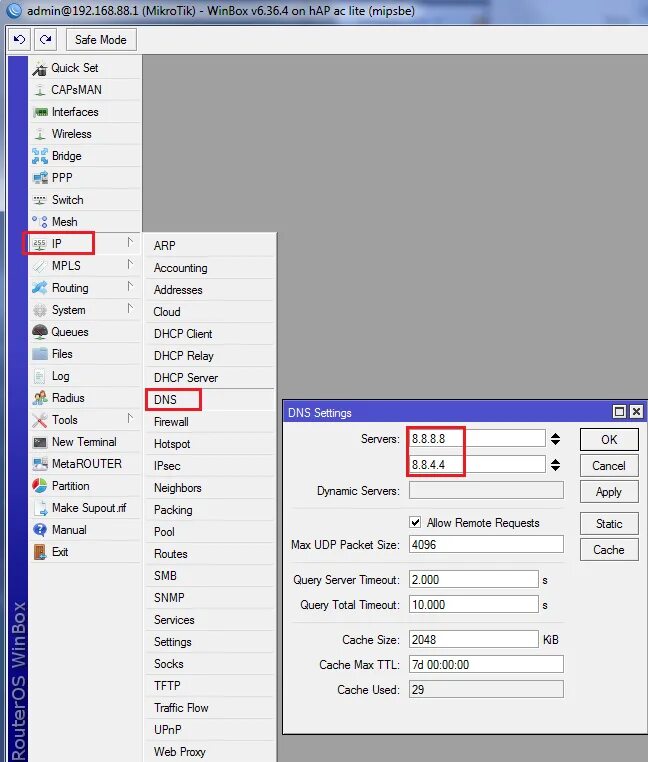Select Hotspot from IP submenu
Screen dimensions: 648x762
(210, 444)
